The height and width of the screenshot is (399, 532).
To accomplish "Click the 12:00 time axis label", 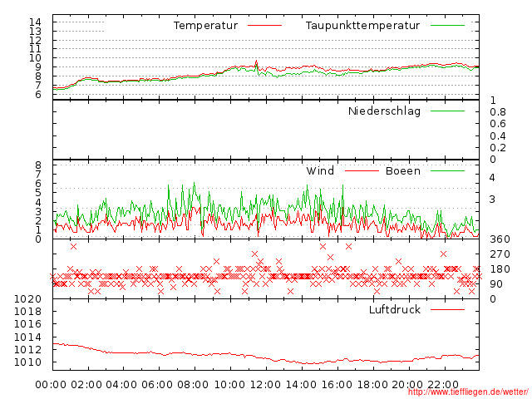I will coord(265,385).
